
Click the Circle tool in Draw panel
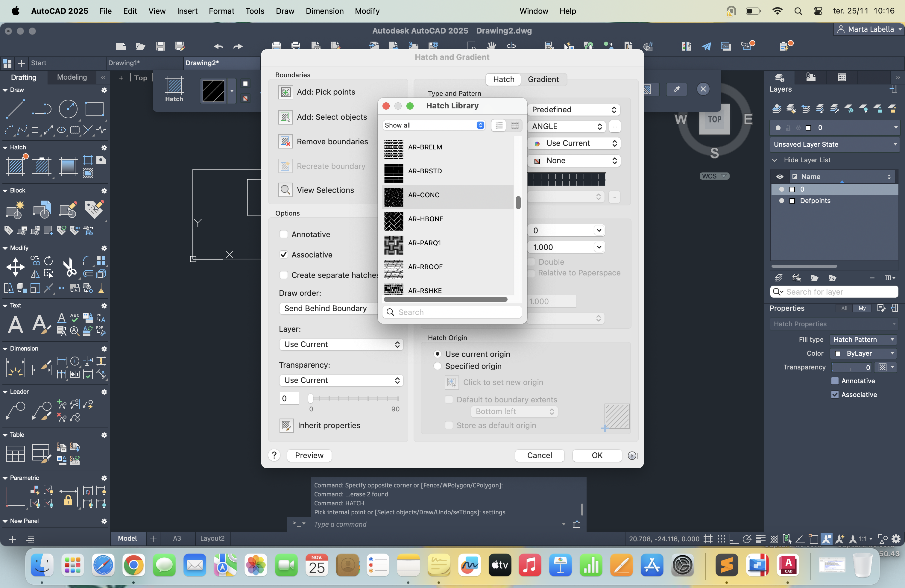[x=68, y=109]
